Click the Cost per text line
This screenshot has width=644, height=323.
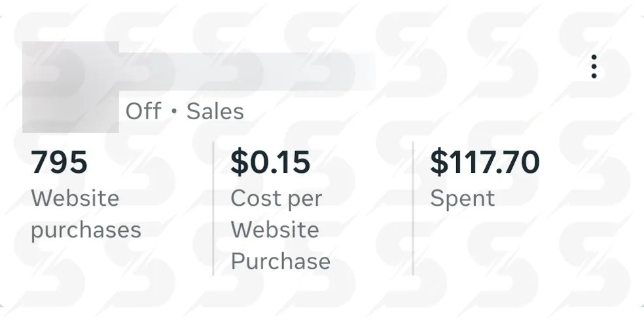click(x=276, y=199)
